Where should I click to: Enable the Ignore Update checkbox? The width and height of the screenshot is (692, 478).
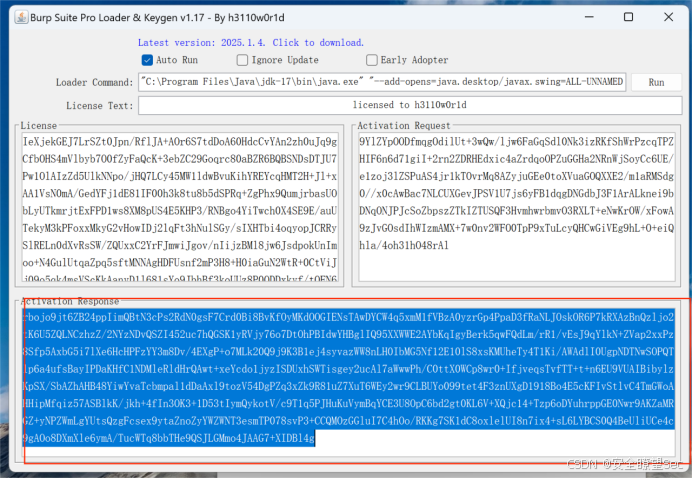[x=242, y=60]
